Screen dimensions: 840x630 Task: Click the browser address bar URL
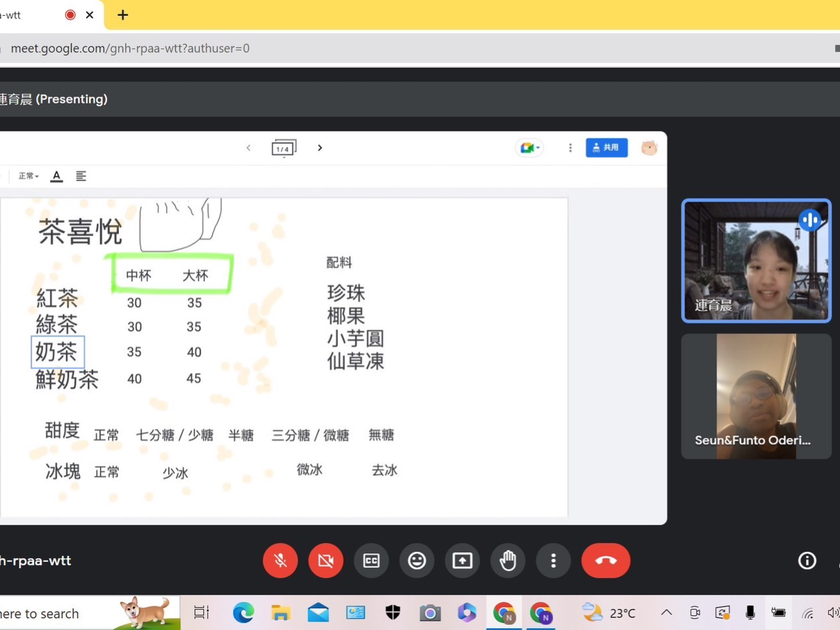[x=130, y=49]
